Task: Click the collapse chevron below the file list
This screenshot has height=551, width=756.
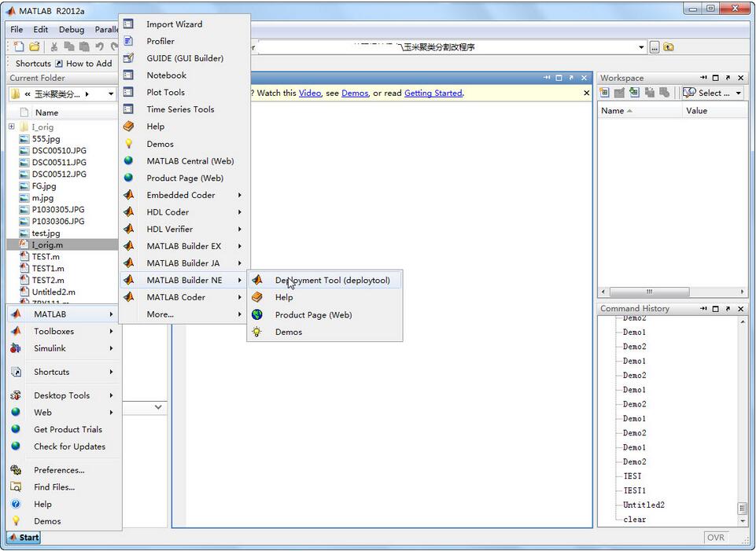Action: [158, 407]
